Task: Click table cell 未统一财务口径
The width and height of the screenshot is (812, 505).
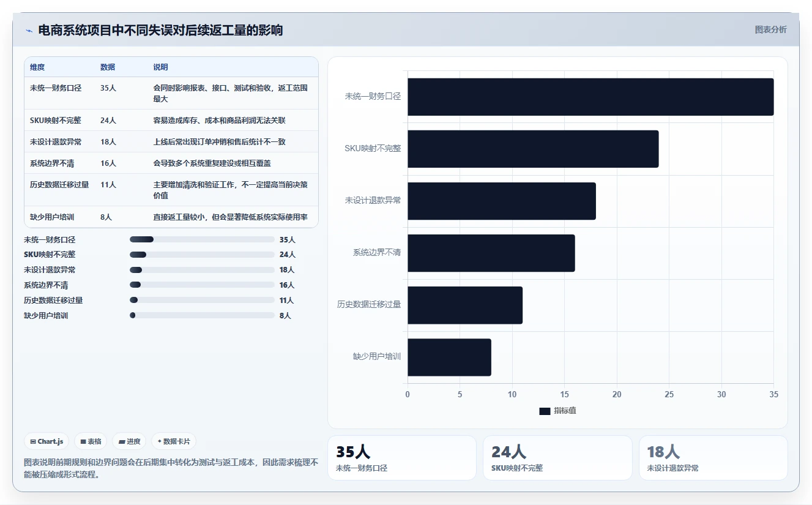Action: [x=56, y=88]
